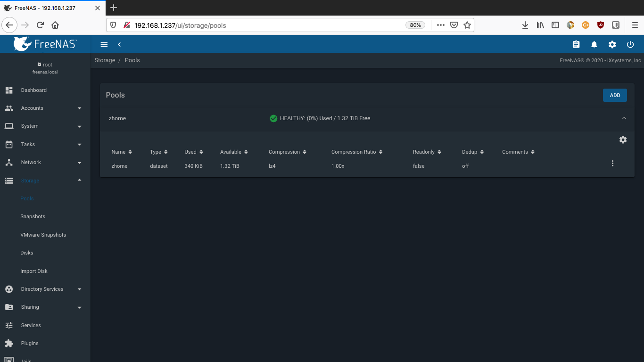The height and width of the screenshot is (362, 644).
Task: Open Dashboard in the sidebar
Action: click(x=45, y=90)
